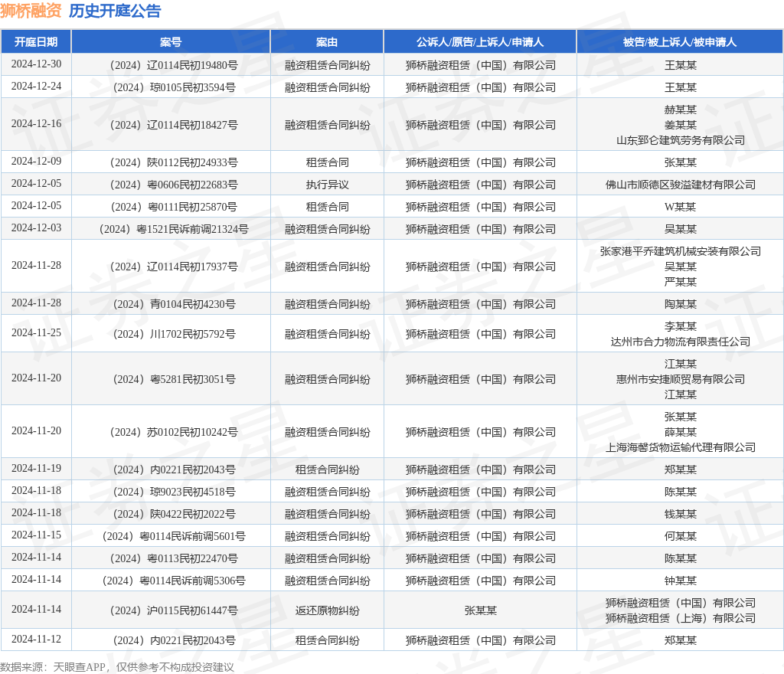Click defendant 赫某某
Screen dimensions: 784x674
point(680,110)
